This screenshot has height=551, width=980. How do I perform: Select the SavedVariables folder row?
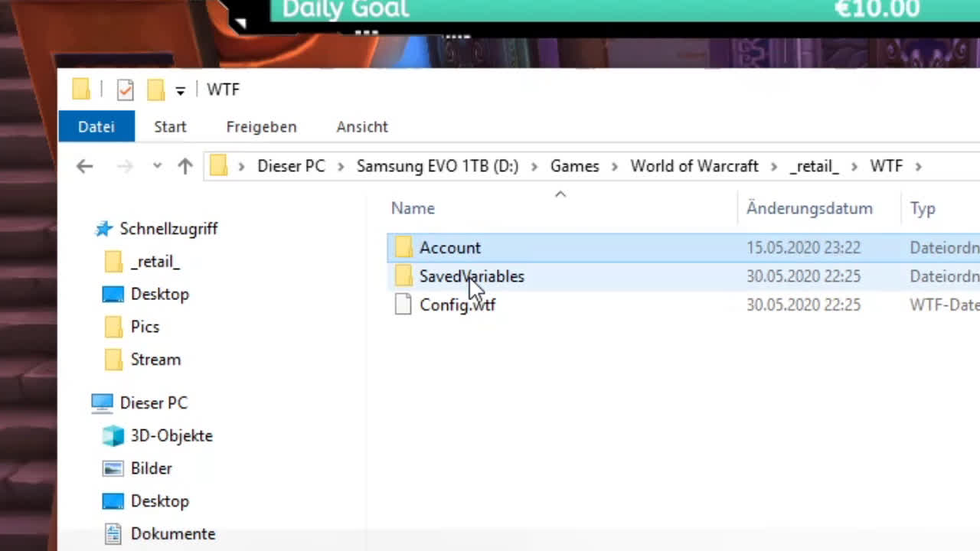472,276
